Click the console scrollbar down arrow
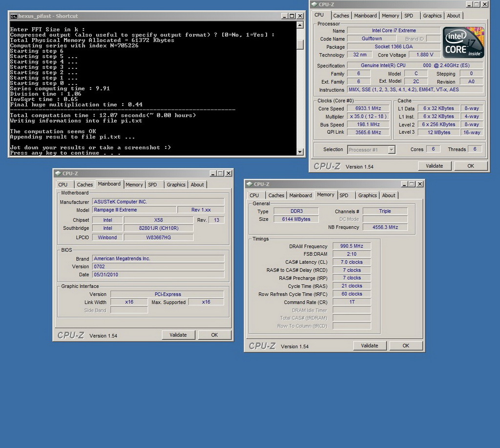Screen dimensions: 500x448 coord(300,152)
